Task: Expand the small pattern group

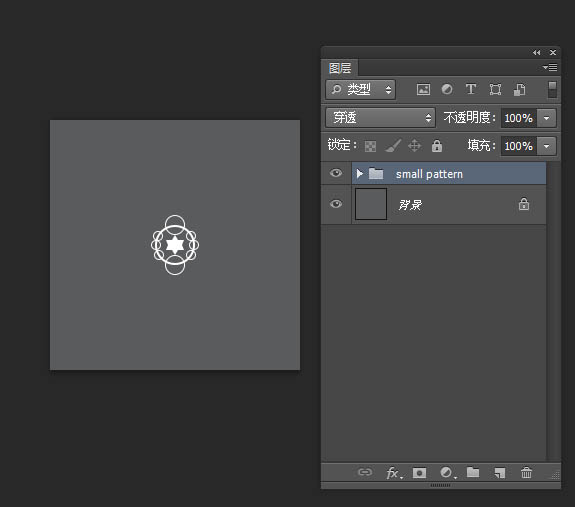Action: click(x=360, y=173)
